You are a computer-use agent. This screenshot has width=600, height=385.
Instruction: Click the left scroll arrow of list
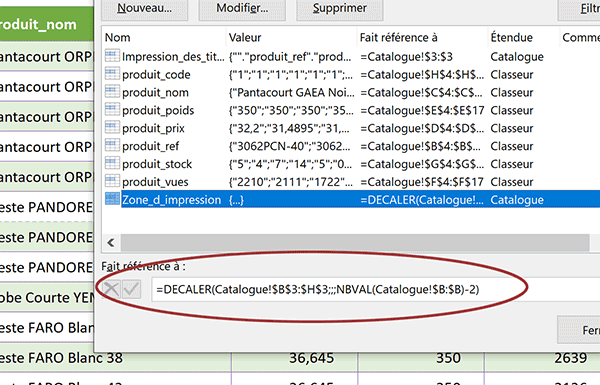(x=111, y=243)
